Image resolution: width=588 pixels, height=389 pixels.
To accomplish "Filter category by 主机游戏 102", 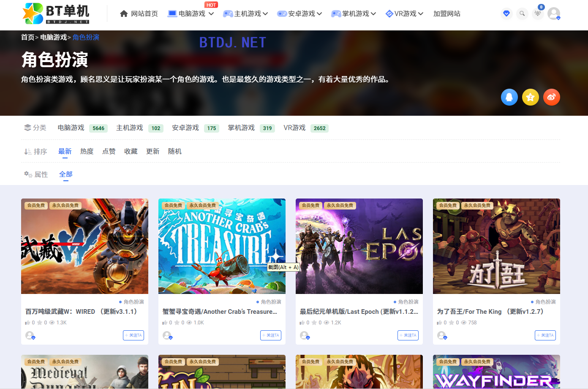I will point(140,128).
